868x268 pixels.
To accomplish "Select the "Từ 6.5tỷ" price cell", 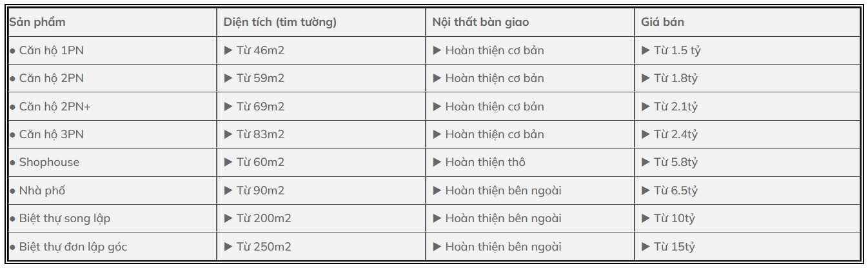I will 676,191.
